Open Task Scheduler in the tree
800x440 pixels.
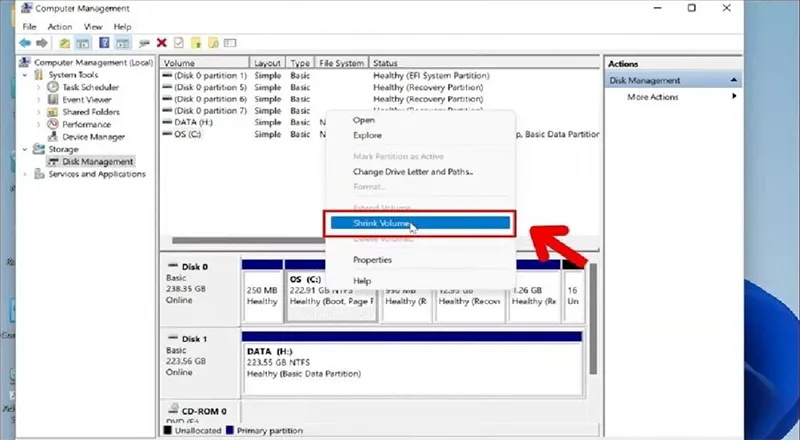pyautogui.click(x=90, y=87)
